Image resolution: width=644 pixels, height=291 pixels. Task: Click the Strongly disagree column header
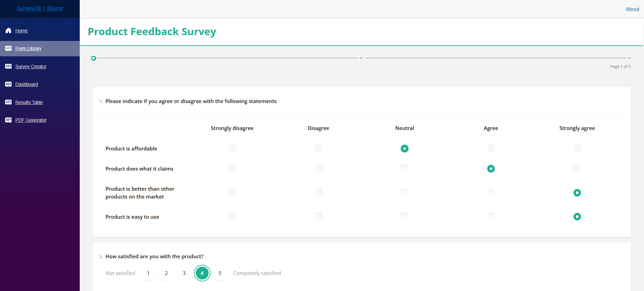pyautogui.click(x=232, y=128)
